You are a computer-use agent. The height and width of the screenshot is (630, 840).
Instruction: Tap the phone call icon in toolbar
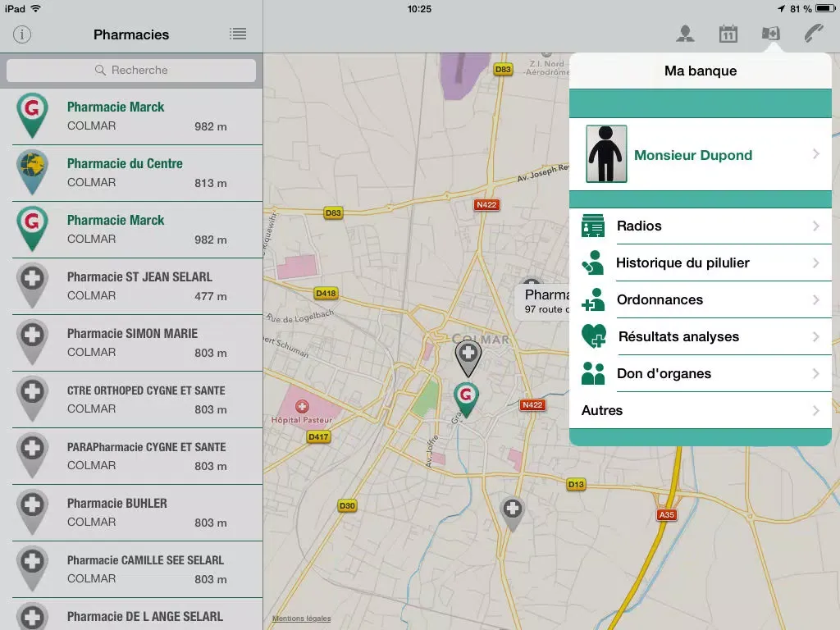[814, 33]
